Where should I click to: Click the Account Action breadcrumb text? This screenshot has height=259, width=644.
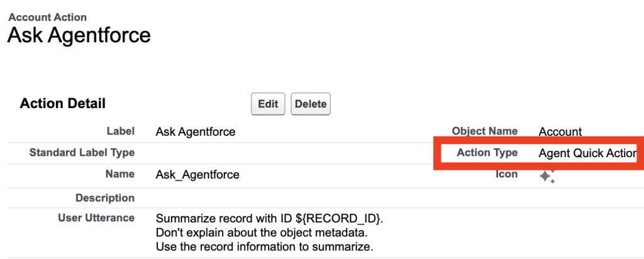click(x=48, y=17)
